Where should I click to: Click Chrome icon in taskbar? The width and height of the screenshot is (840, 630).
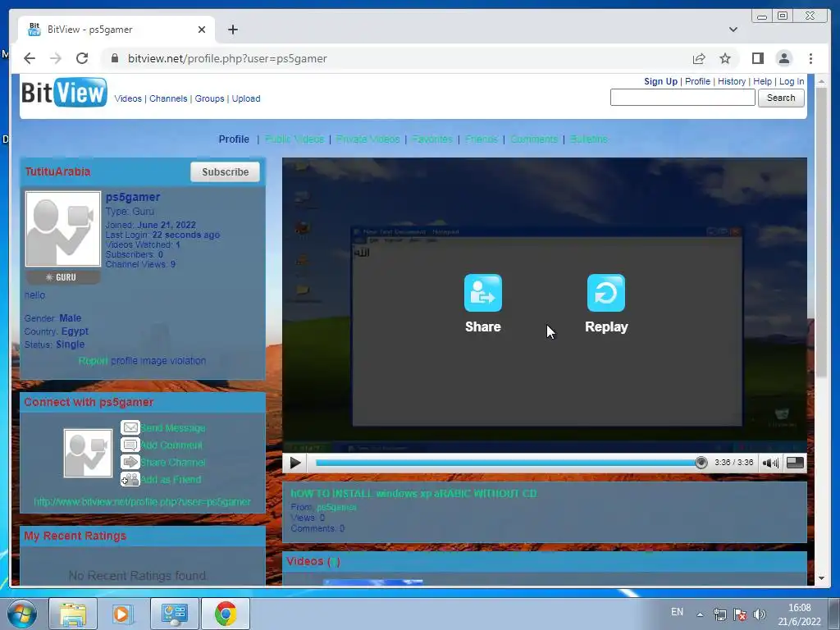(226, 614)
